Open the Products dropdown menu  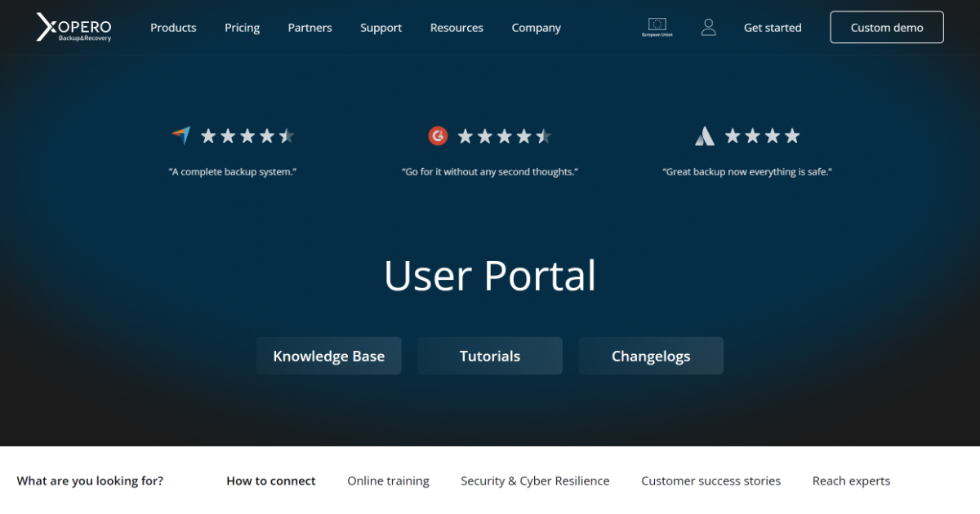coord(173,27)
